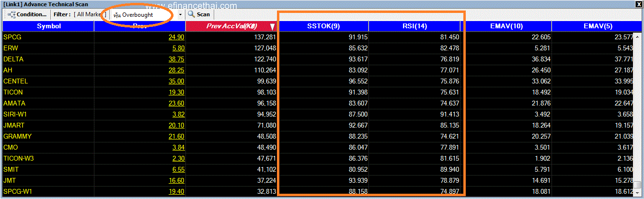The width and height of the screenshot is (644, 199).
Task: Select the SPCG symbol row
Action: tap(12, 37)
